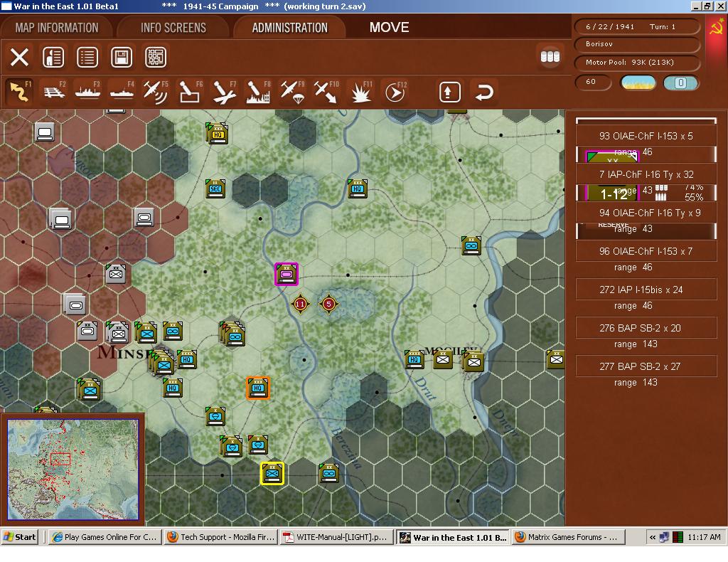Viewport: 728px width, 562px height.
Task: Switch to WITE-Manual PDF taskbar window
Action: (x=336, y=537)
